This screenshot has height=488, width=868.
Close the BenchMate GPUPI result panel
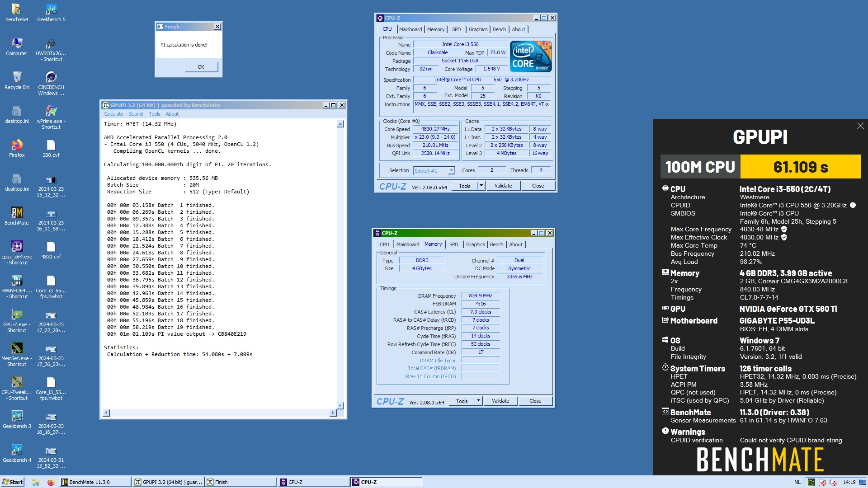860,126
